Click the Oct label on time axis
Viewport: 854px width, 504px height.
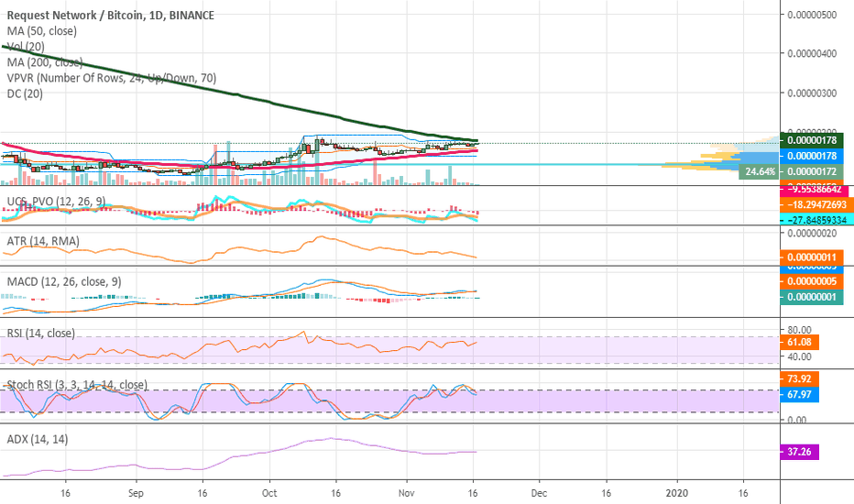269,493
